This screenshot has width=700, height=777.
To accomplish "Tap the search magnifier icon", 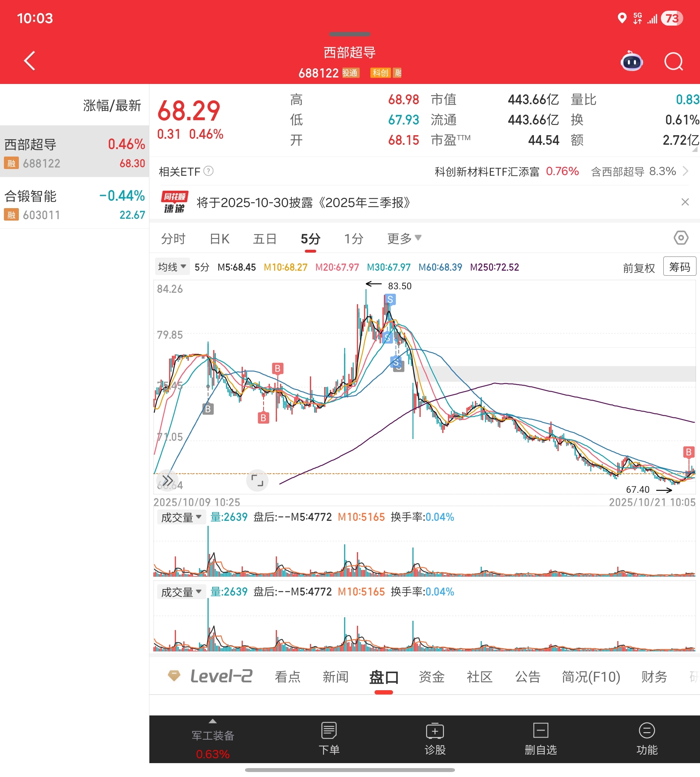I will coord(673,61).
